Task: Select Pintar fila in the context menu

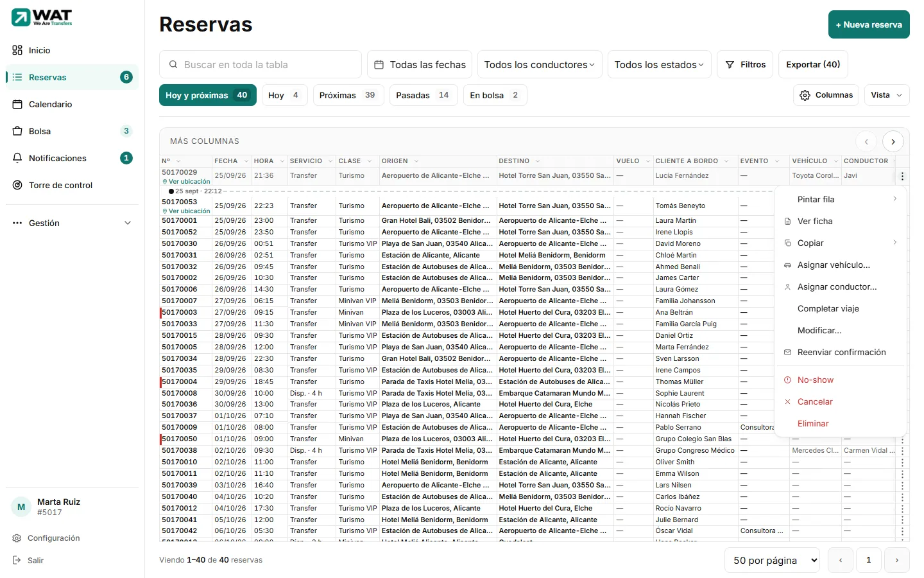Action: [841, 199]
